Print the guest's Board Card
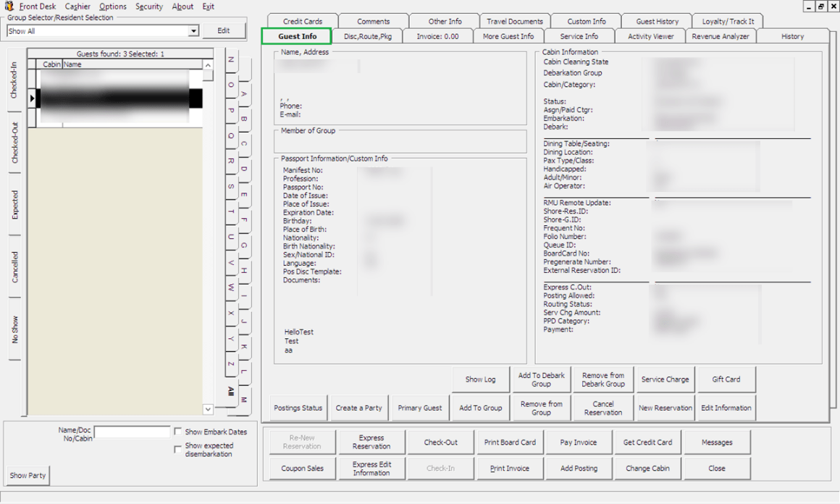Viewport: 840px width, 504px height. pos(510,442)
